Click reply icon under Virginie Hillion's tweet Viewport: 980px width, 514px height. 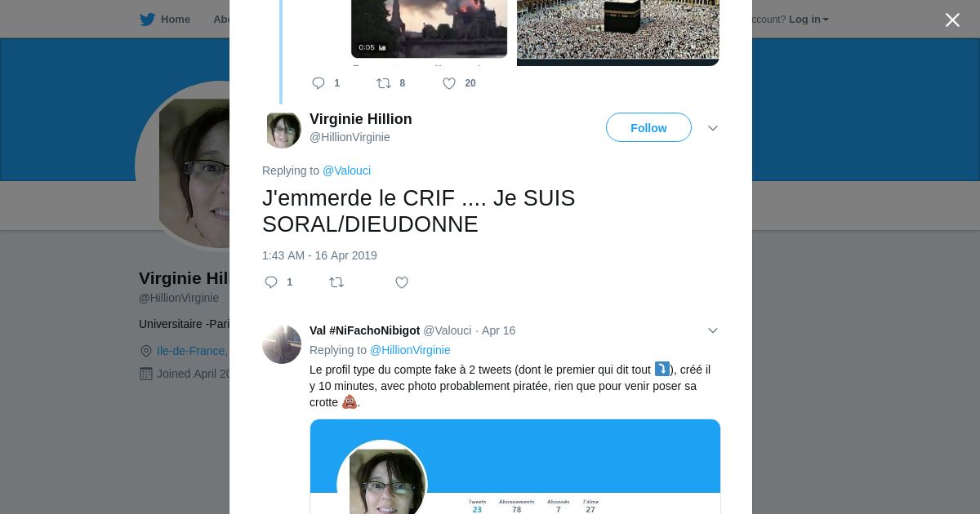pos(271,282)
